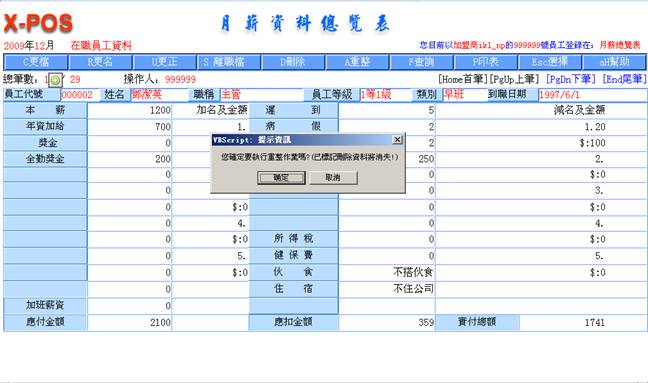Select the R更名 toolbar button
Screen dimensions: 648x383
(x=100, y=62)
